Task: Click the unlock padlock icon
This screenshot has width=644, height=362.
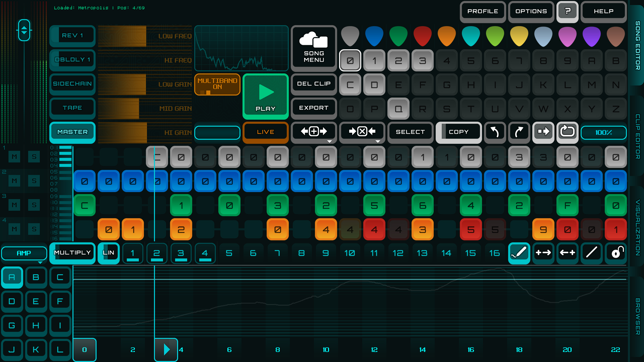Action: [616, 253]
